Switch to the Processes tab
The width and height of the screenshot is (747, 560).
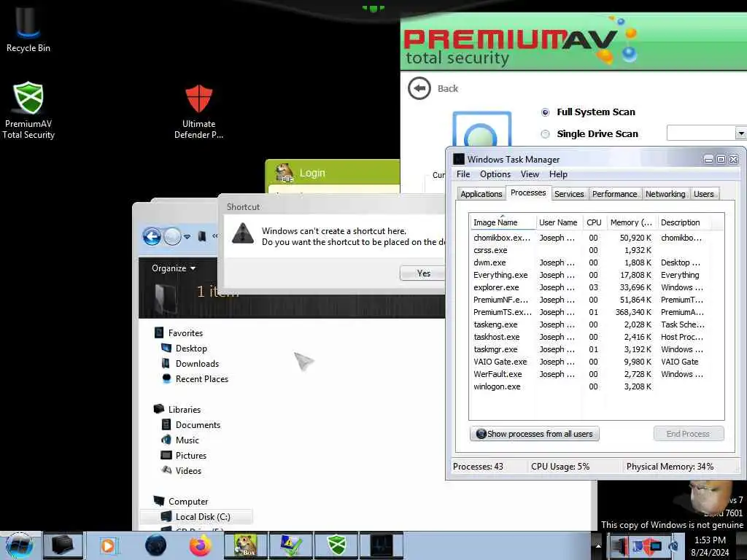tap(528, 192)
